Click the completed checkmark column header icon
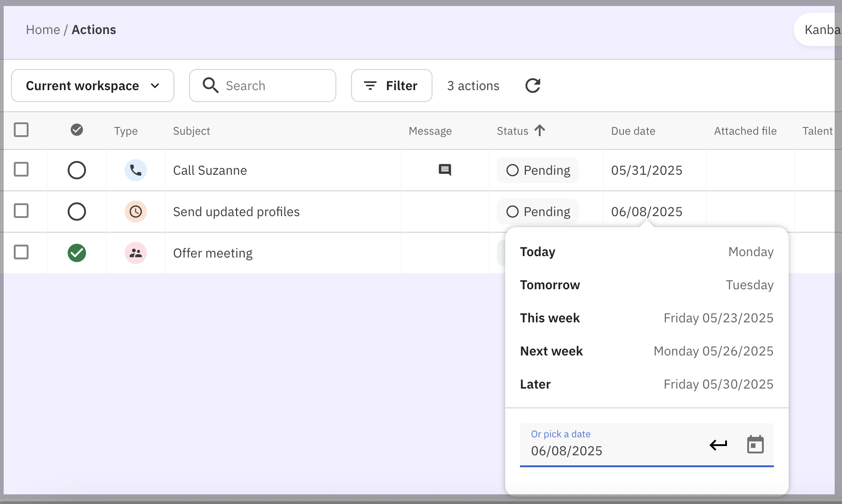The width and height of the screenshot is (842, 504). point(77,130)
